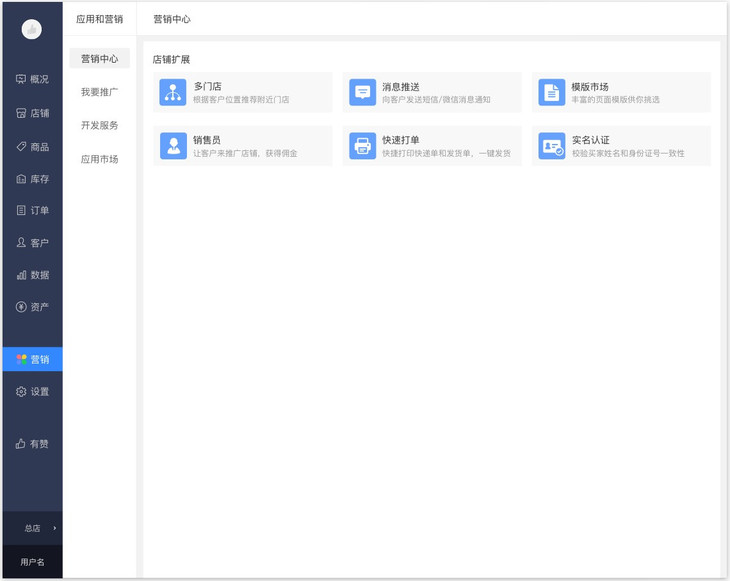Click 资产 label in sidebar

[x=40, y=307]
